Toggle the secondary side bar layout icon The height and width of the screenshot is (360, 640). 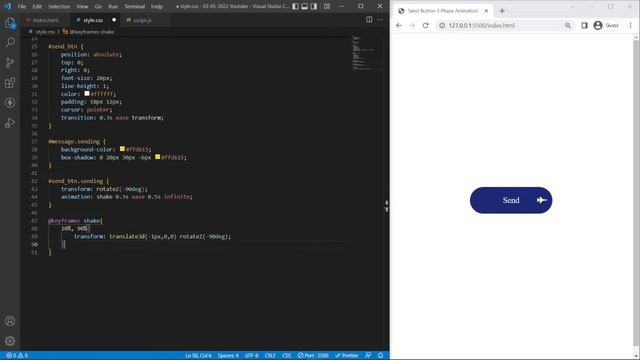[x=314, y=7]
